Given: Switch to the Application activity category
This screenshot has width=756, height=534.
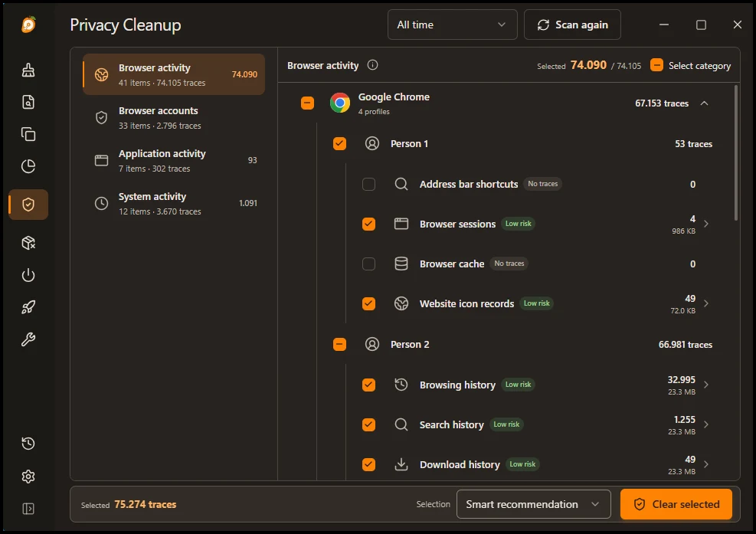Looking at the screenshot, I should (x=174, y=160).
